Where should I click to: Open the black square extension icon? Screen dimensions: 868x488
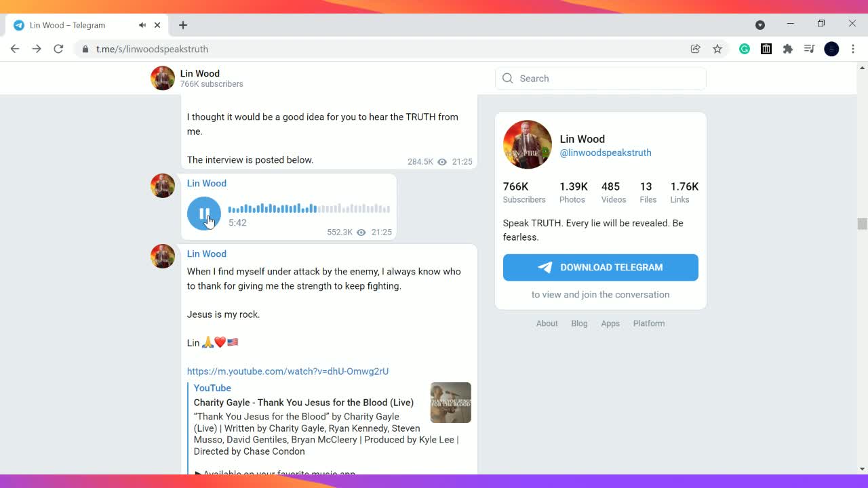766,49
